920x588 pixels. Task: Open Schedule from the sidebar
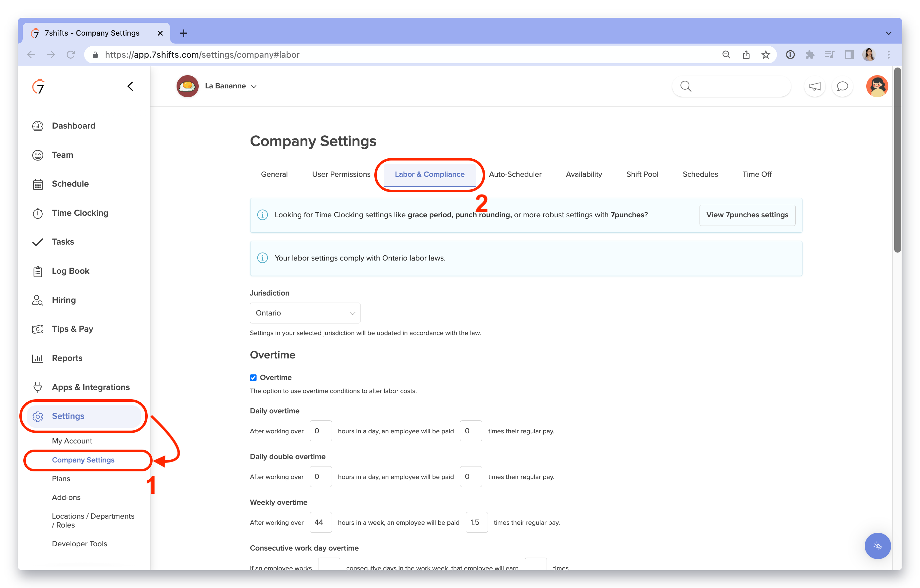(x=70, y=184)
